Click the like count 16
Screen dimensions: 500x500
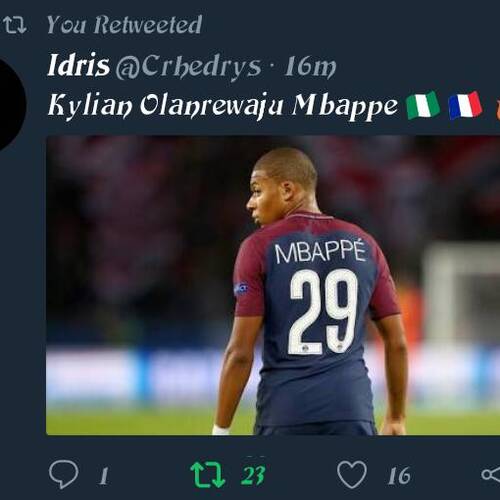[x=399, y=475]
